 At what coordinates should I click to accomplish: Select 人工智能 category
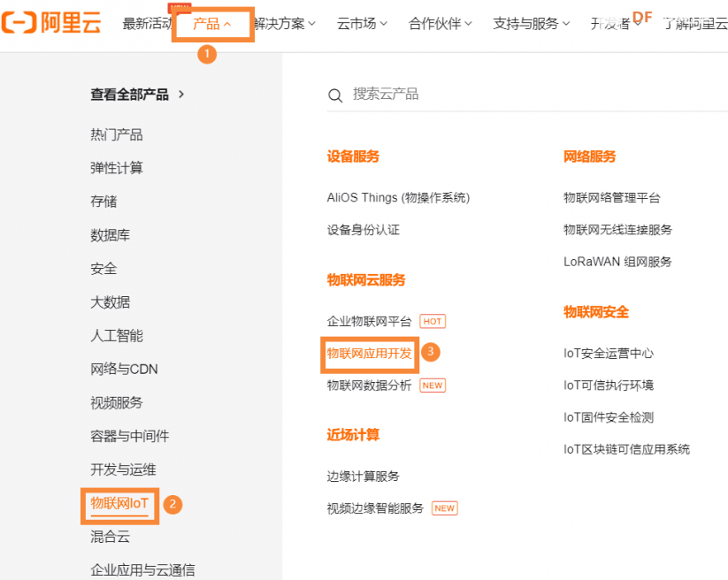click(x=117, y=335)
